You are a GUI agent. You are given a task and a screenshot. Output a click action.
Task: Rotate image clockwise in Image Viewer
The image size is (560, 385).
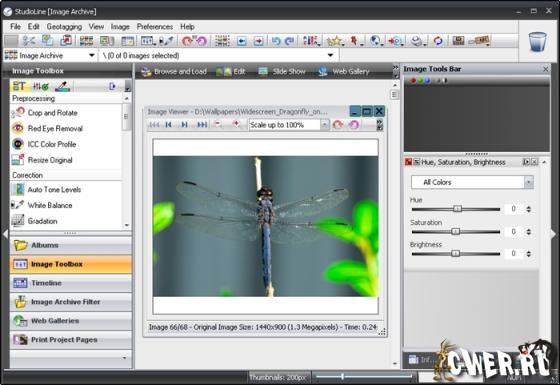click(338, 125)
